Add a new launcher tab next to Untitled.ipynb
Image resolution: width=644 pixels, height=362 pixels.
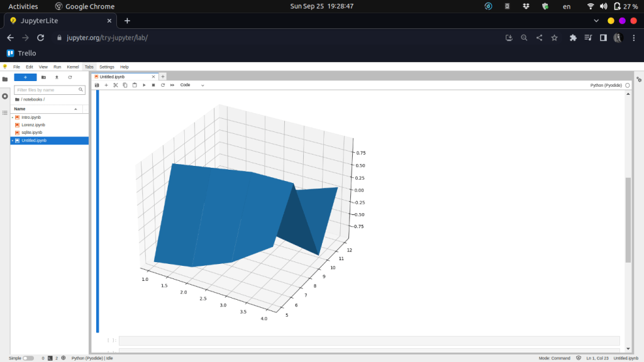point(163,76)
